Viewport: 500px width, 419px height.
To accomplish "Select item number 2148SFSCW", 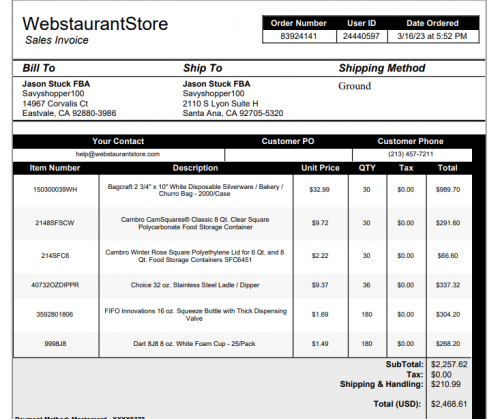I will [x=55, y=223].
